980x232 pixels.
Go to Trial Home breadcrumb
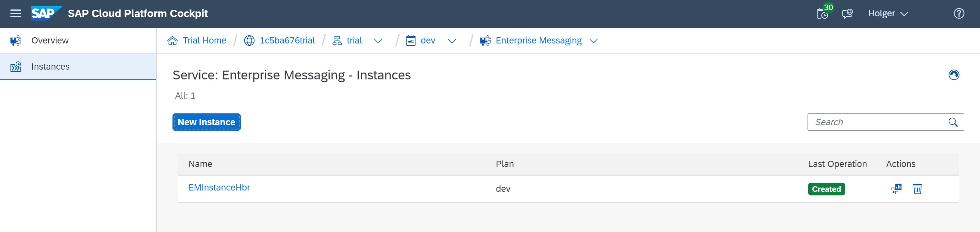click(x=204, y=40)
